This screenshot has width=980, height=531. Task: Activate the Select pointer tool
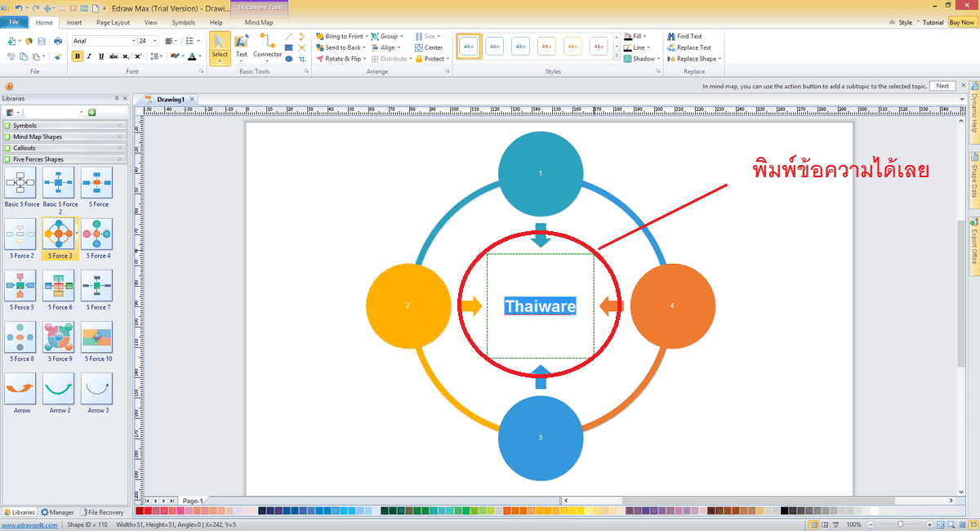pos(220,47)
